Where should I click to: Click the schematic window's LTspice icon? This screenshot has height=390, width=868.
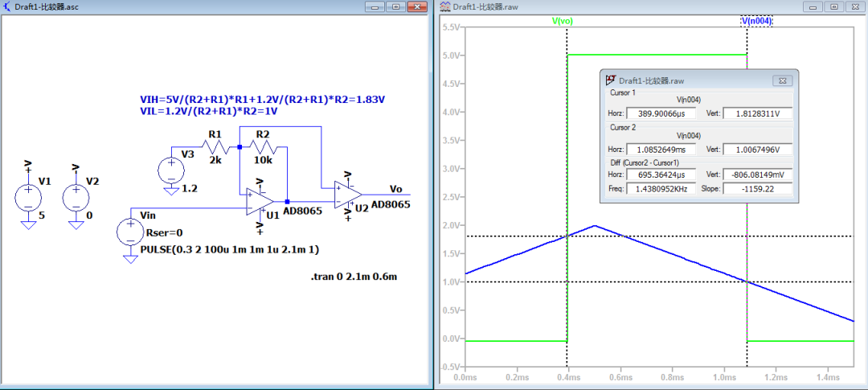pos(7,6)
